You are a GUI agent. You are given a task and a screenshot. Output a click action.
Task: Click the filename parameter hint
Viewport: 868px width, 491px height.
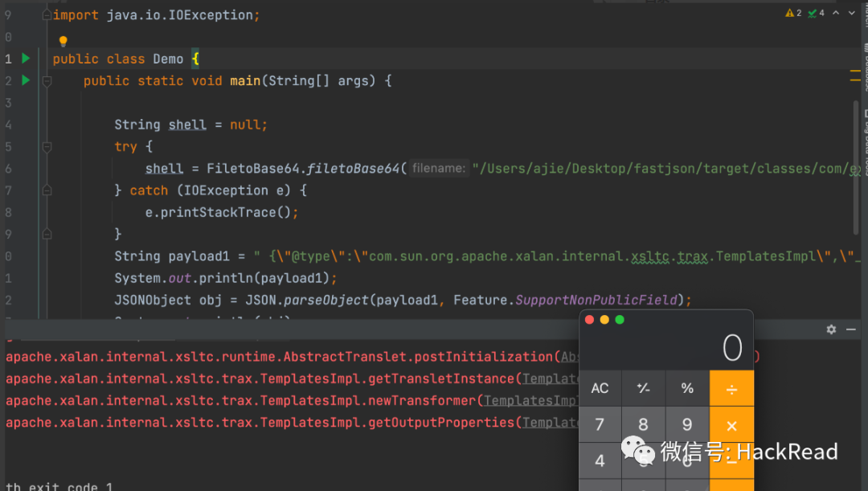439,168
